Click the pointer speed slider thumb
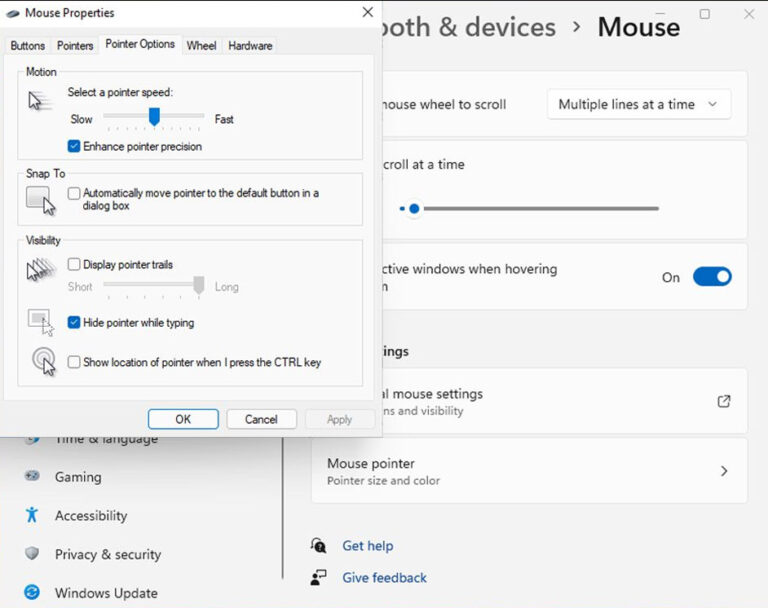 [154, 117]
